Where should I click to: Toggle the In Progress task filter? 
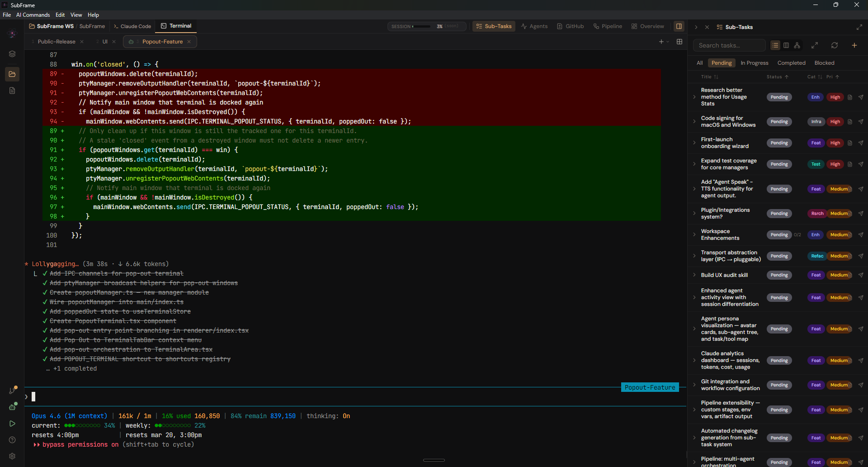click(754, 62)
